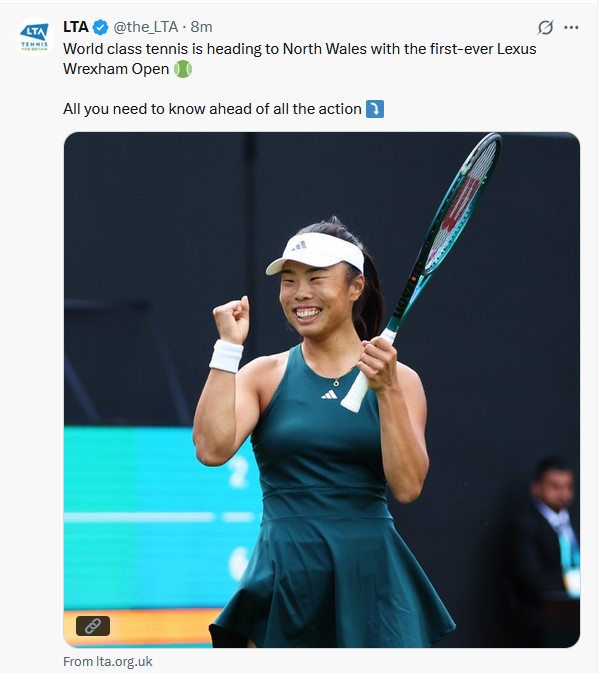Click the player's white wristband

pyautogui.click(x=226, y=356)
